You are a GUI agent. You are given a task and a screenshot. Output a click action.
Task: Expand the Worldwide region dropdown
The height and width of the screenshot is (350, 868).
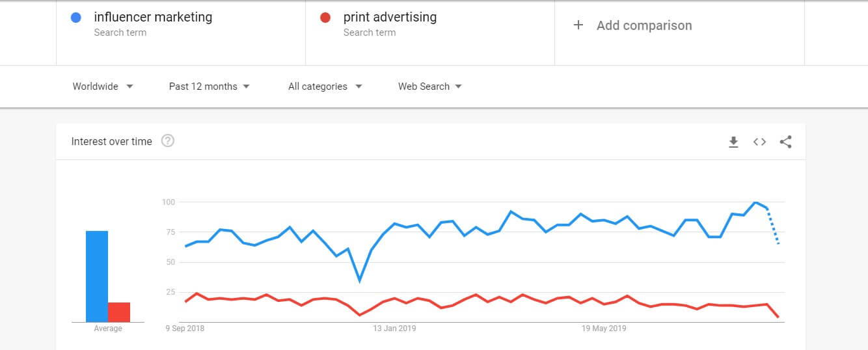(x=103, y=87)
